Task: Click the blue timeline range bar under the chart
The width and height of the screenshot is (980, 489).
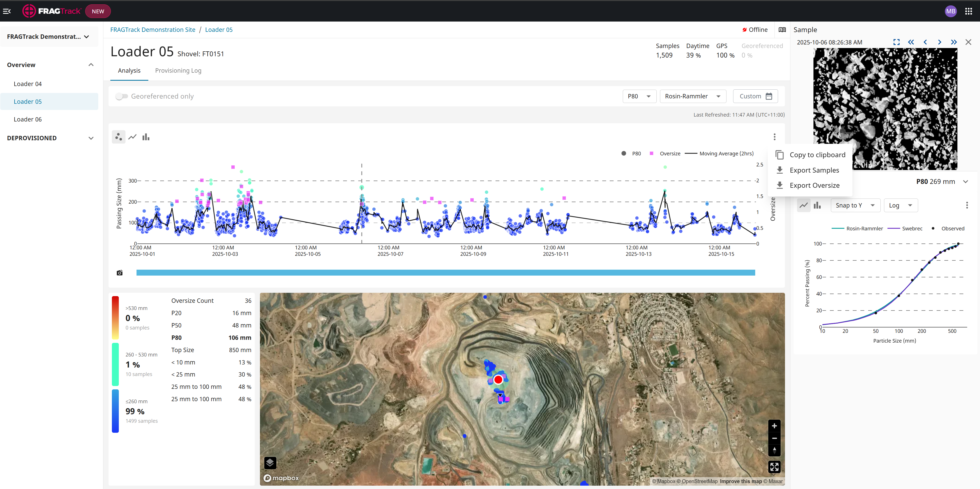Action: point(445,273)
